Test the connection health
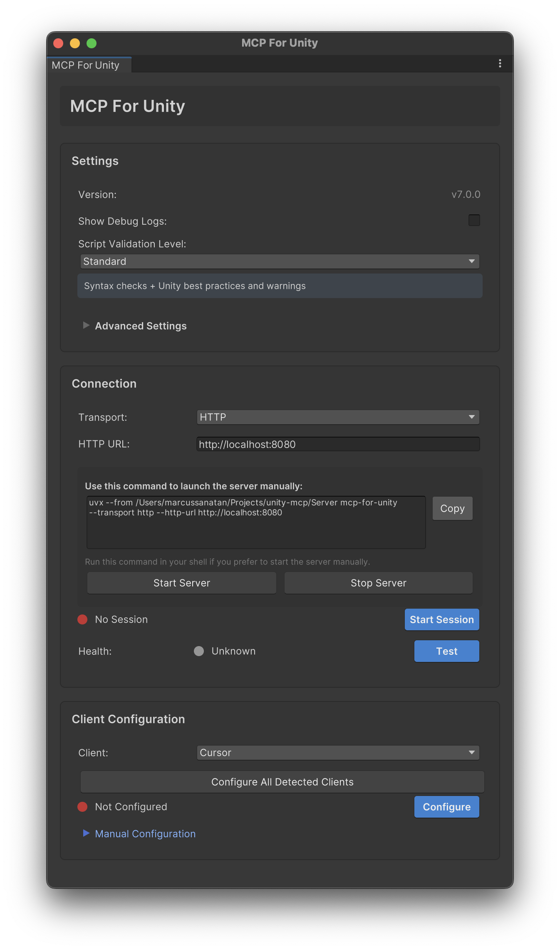The image size is (560, 950). click(x=446, y=651)
